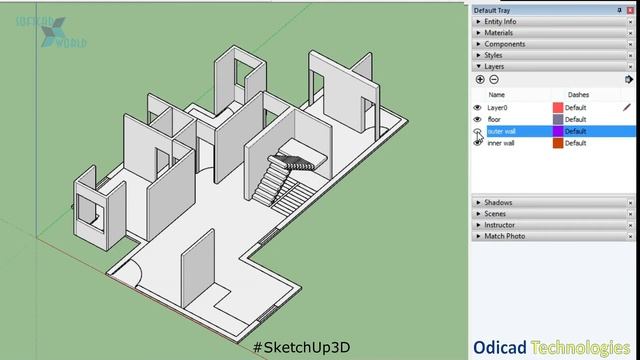
Task: Expand the Components panel
Action: 478,44
